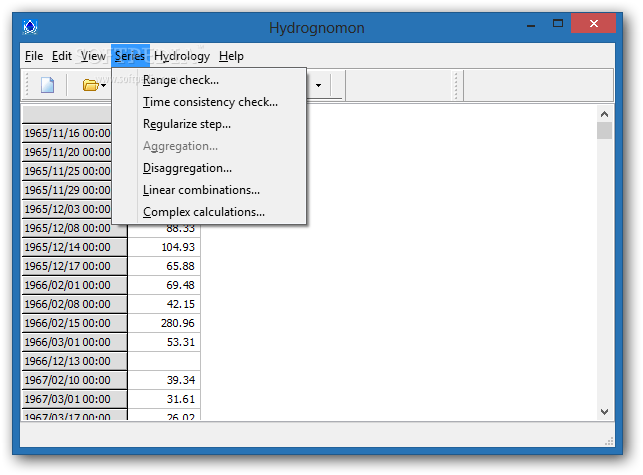Minimize the Hydrognomon window
Viewport: 643px width, 475px height.
pos(531,25)
